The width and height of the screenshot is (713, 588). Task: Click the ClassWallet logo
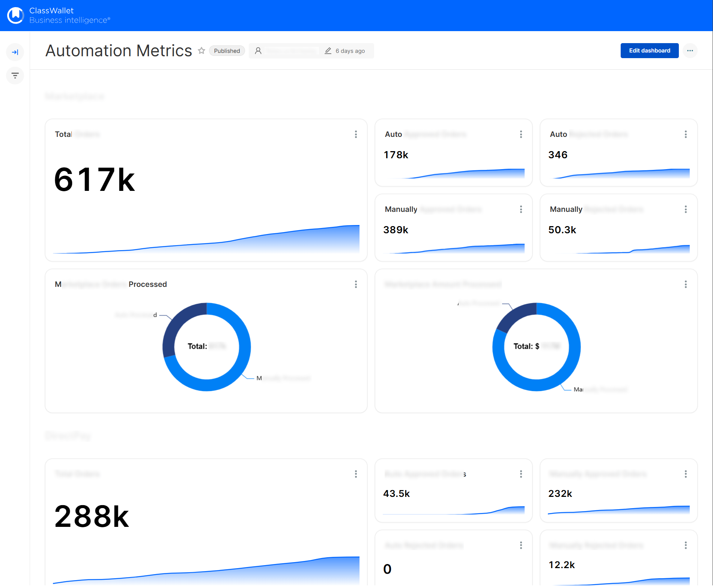(15, 15)
